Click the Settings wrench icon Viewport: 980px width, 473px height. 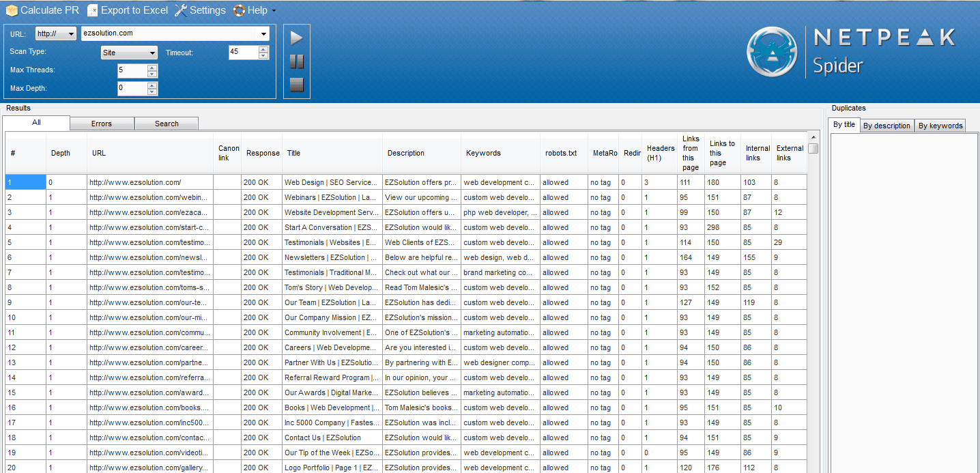pos(180,10)
